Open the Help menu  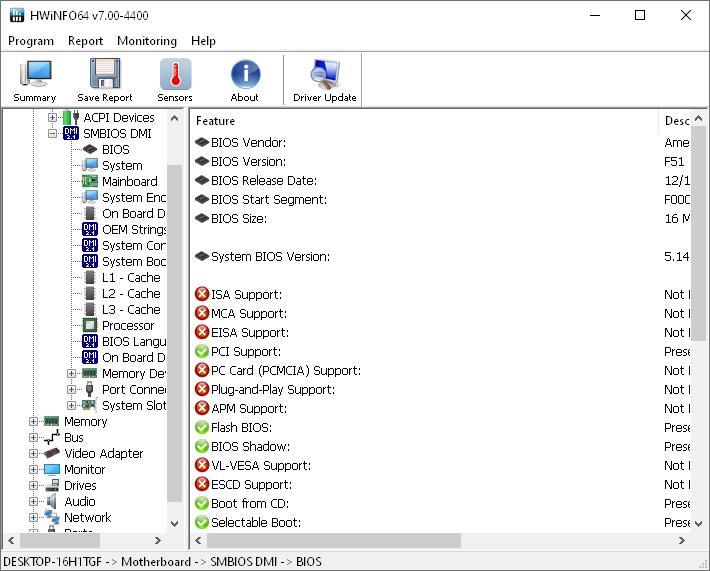tap(203, 41)
